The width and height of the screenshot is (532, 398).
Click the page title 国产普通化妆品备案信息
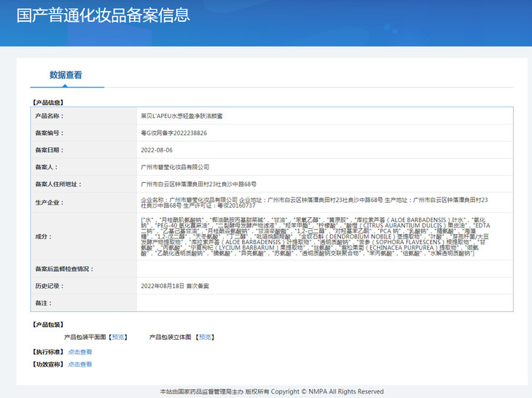point(103,15)
